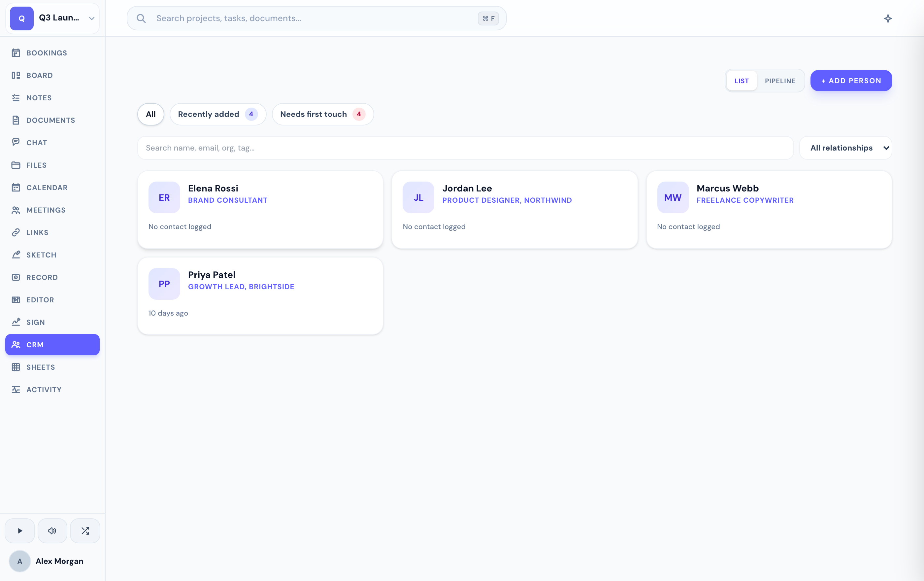924x581 pixels.
Task: Click the ⌘F shortcut badge
Action: (x=488, y=18)
